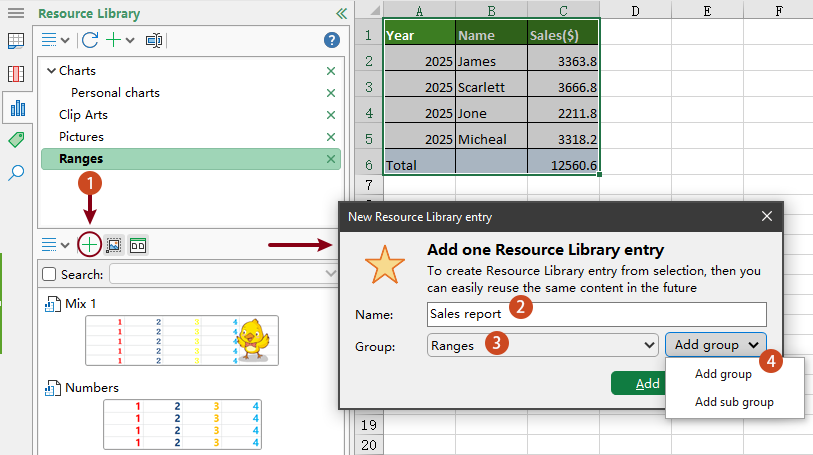Choose Add sub group from the menu
The width and height of the screenshot is (813, 455).
734,402
